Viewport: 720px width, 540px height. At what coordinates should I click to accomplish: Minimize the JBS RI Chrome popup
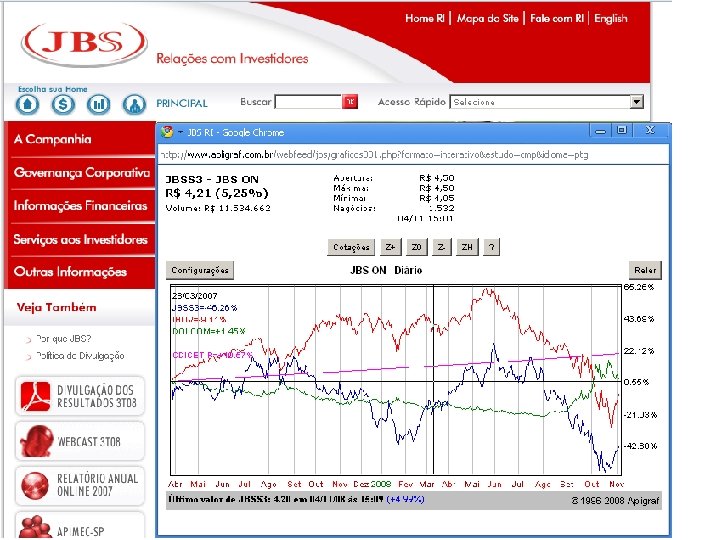tap(600, 131)
